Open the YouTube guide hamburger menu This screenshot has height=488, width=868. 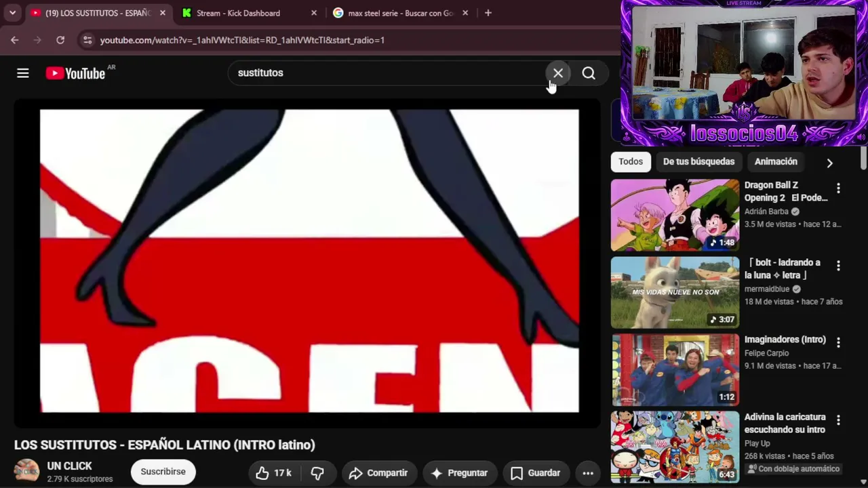(23, 73)
